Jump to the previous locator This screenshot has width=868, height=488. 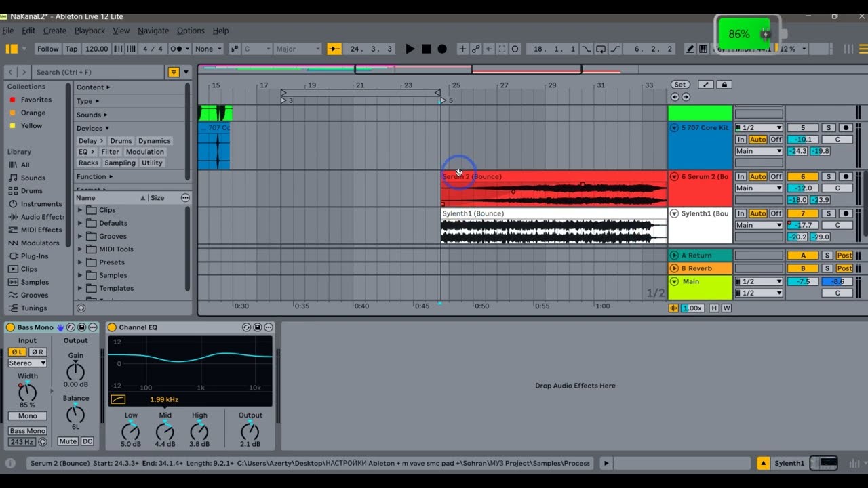coord(675,97)
